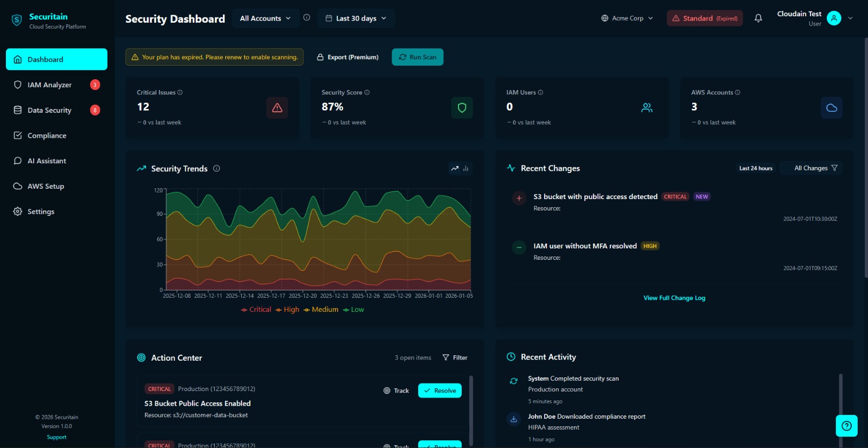This screenshot has width=868, height=448.
Task: Open View Full Change Log link
Action: [x=674, y=298]
